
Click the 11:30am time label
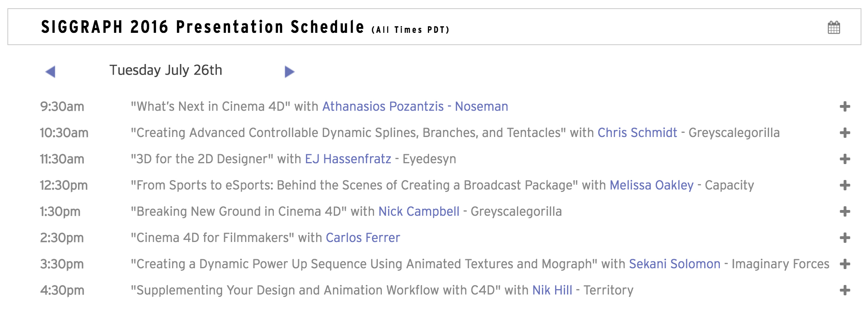pos(62,159)
